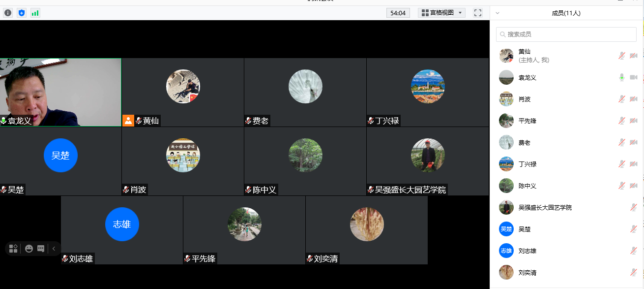Collapse the floating toolbar with left arrow
Image resolution: width=644 pixels, height=289 pixels.
tap(54, 249)
